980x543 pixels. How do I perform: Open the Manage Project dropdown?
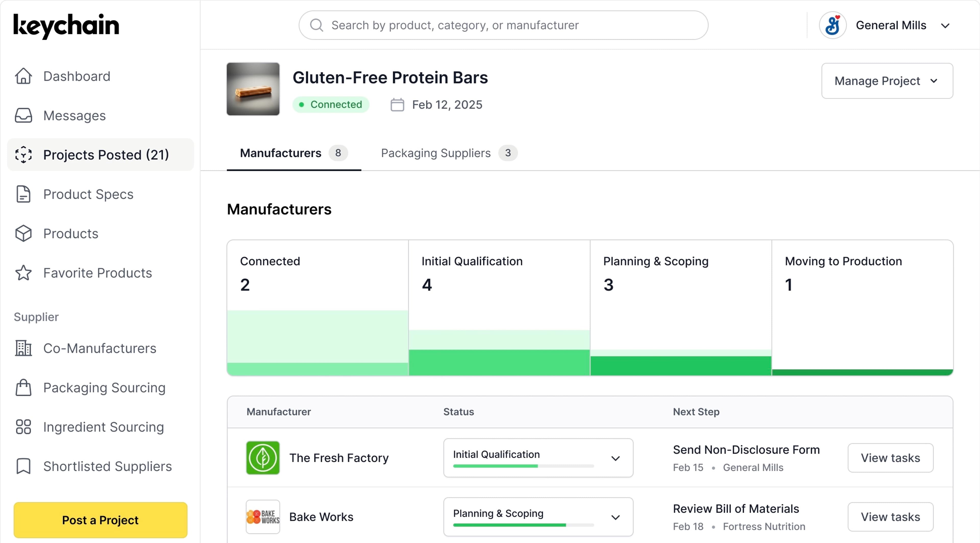click(887, 81)
